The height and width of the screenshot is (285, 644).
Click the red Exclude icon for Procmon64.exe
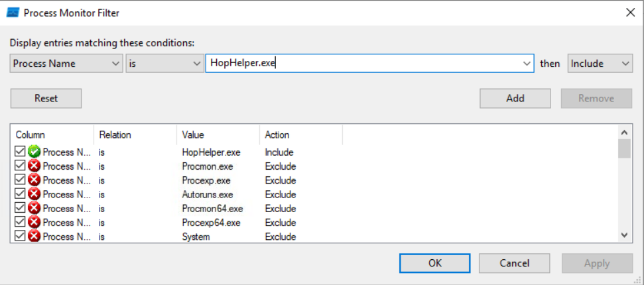tap(34, 209)
